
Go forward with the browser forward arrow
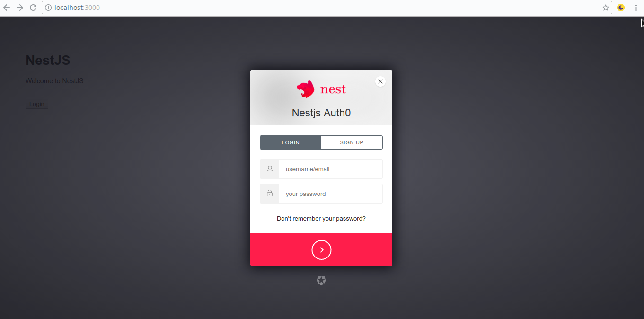20,8
